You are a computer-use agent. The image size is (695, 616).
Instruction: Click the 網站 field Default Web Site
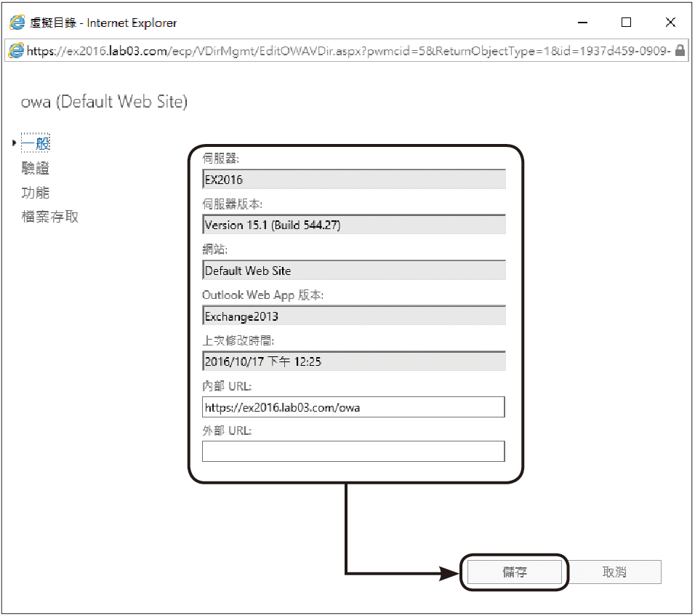(x=353, y=271)
